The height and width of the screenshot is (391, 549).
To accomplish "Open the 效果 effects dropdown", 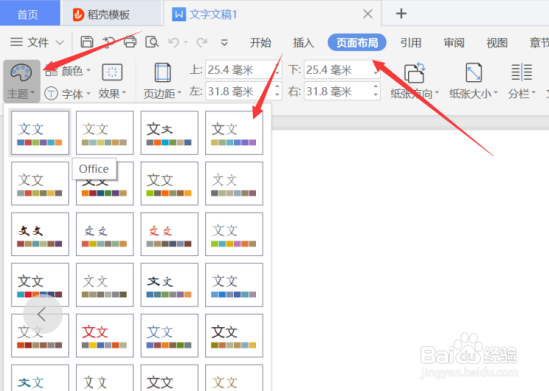I will click(112, 81).
